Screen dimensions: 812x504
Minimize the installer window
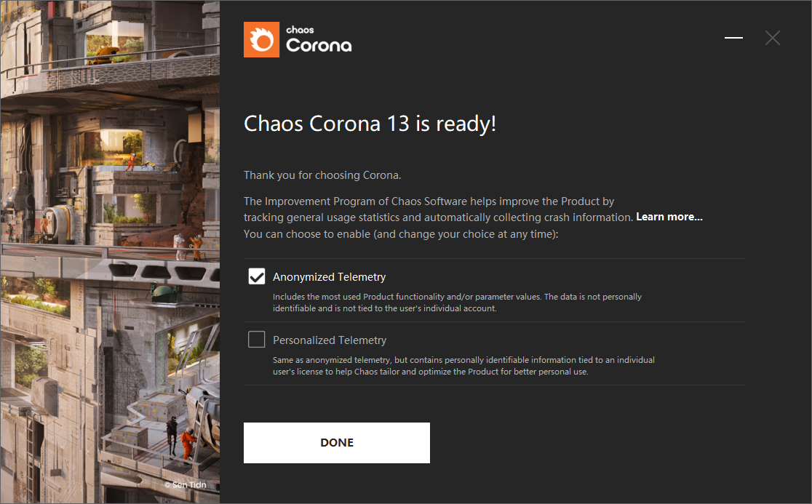pos(734,38)
